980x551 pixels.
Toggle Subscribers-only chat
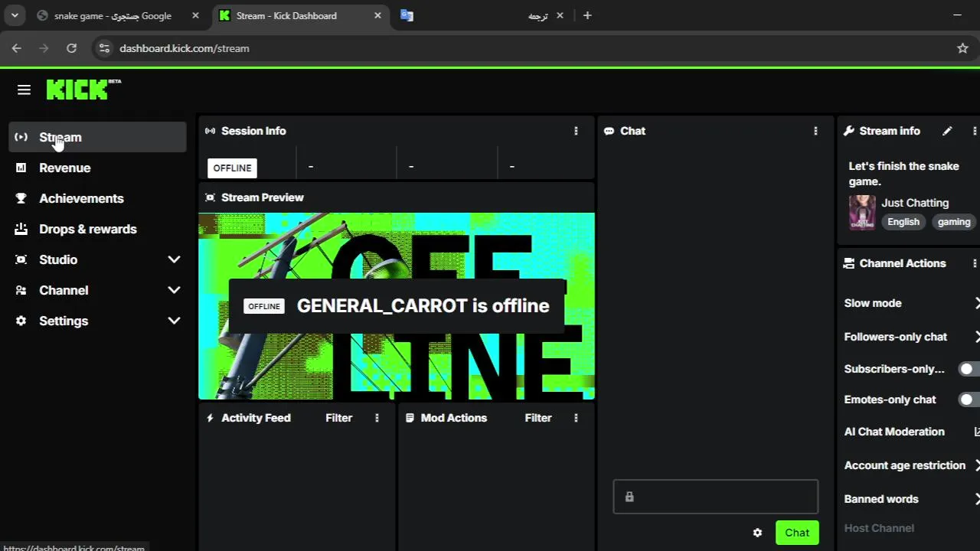969,369
